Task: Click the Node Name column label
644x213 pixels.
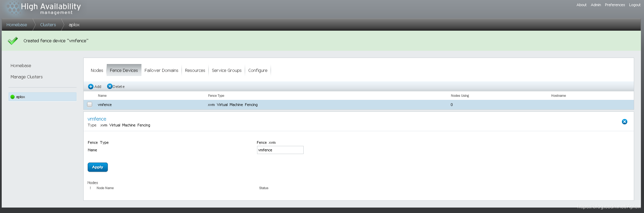Action: pyautogui.click(x=105, y=188)
